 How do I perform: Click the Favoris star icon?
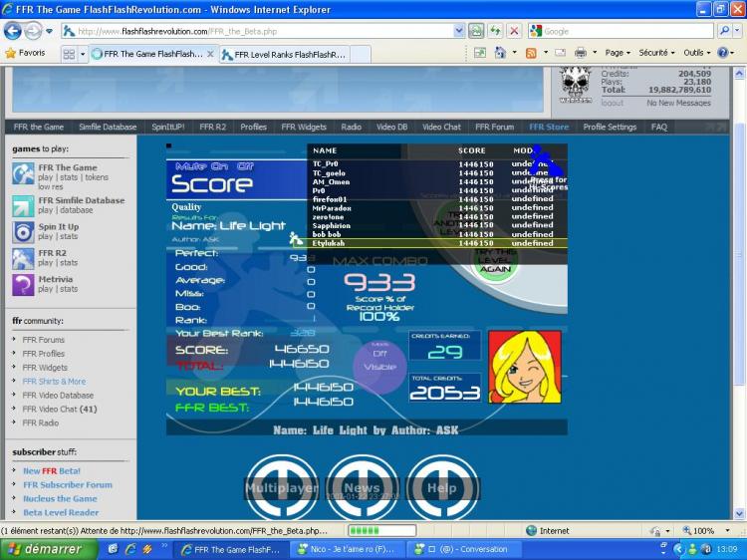pyautogui.click(x=10, y=53)
